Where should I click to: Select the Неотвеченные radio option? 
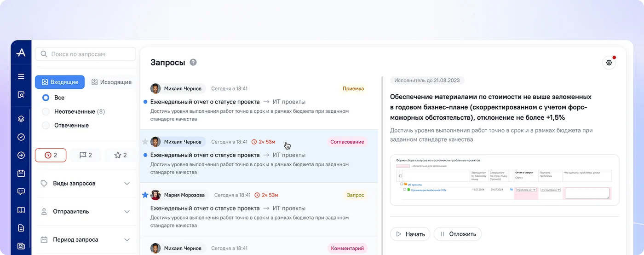point(46,111)
